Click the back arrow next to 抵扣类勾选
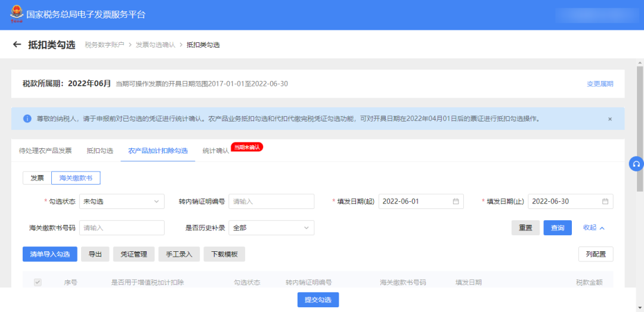Screen dimensions: 644x312 [x=17, y=45]
